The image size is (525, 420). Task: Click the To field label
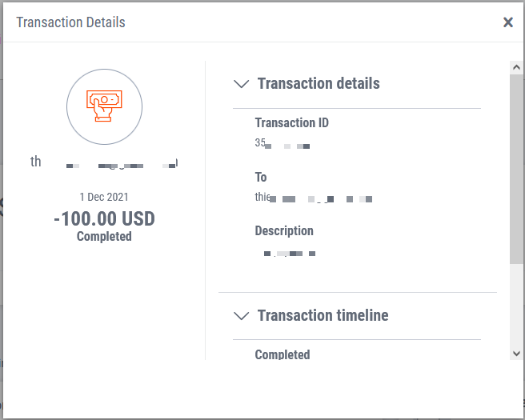(x=261, y=177)
